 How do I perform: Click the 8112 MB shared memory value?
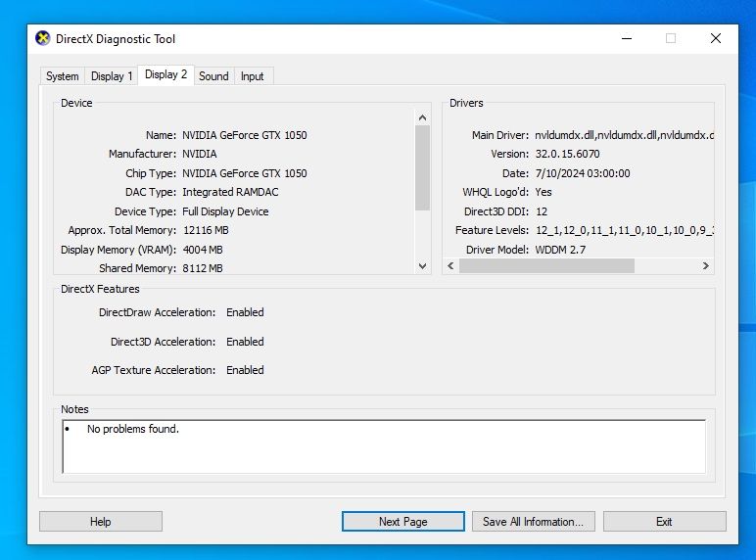pyautogui.click(x=203, y=268)
